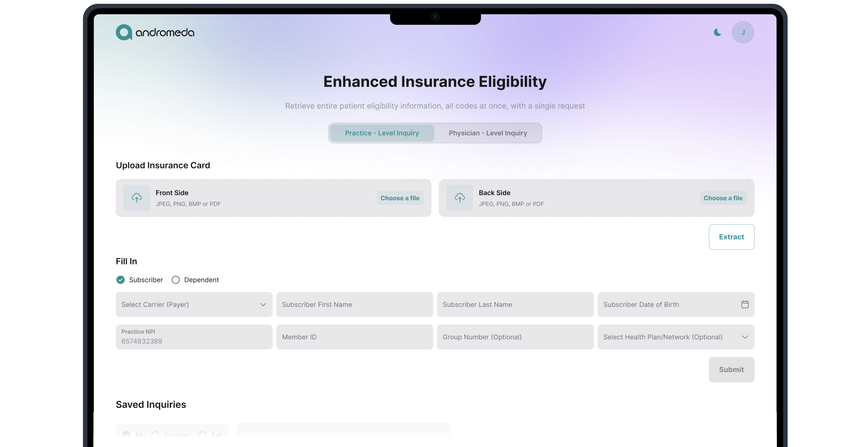Click the Front Side upload cloud icon
The image size is (868, 447).
pos(136,198)
